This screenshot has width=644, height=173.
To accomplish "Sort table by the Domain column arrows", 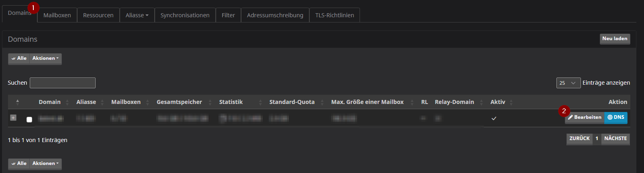I will [67, 102].
